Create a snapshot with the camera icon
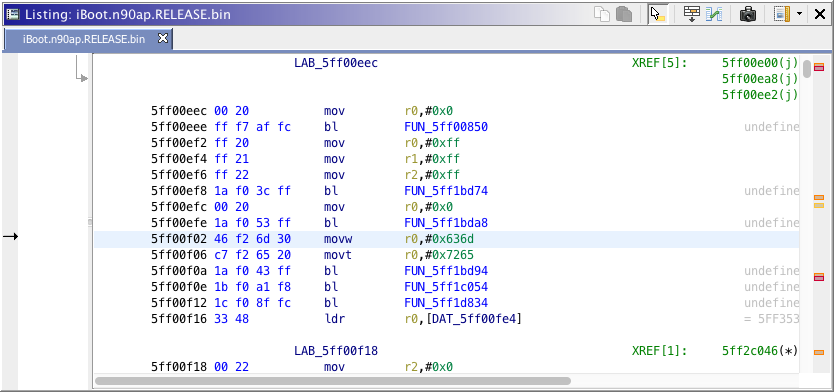 [x=748, y=14]
